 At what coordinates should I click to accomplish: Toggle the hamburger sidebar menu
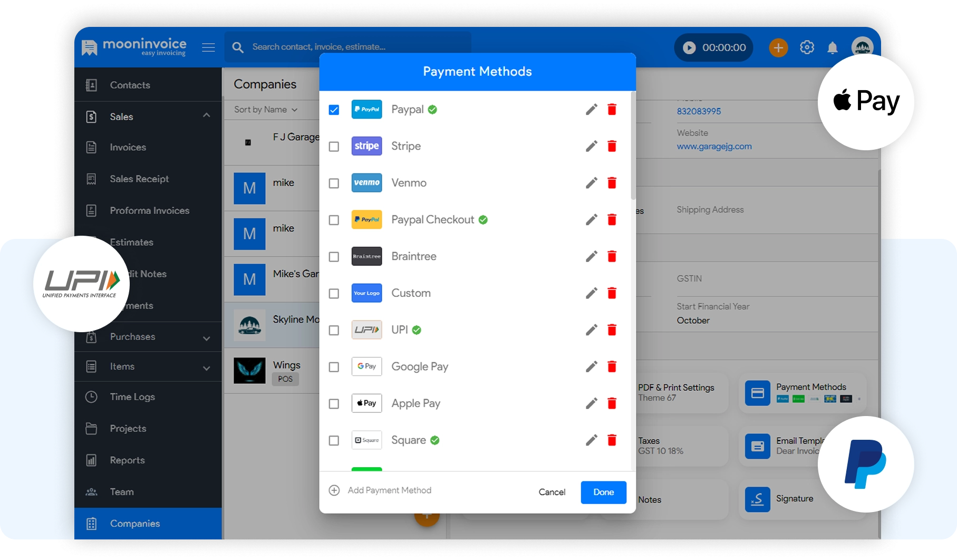(x=208, y=47)
